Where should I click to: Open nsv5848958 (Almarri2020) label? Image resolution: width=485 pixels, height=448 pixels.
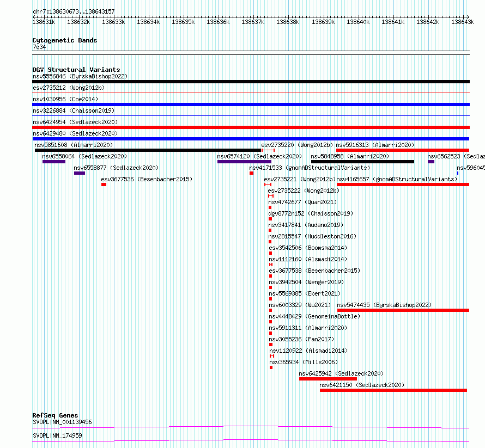coord(350,156)
